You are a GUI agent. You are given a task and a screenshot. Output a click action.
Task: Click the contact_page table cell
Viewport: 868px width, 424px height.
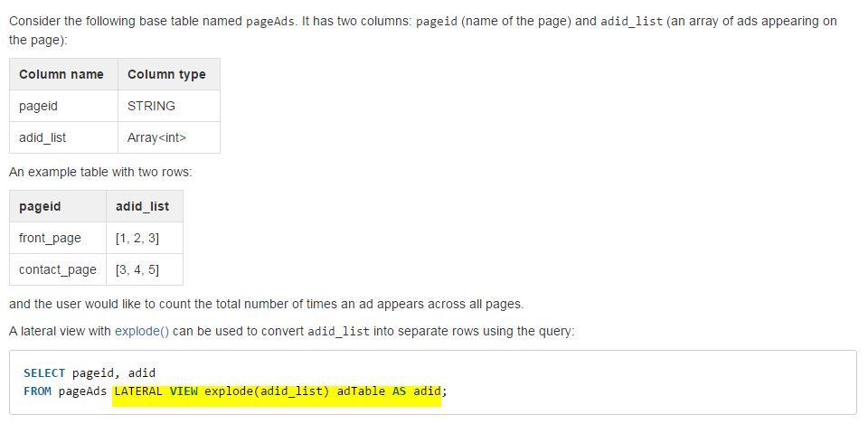pyautogui.click(x=57, y=269)
